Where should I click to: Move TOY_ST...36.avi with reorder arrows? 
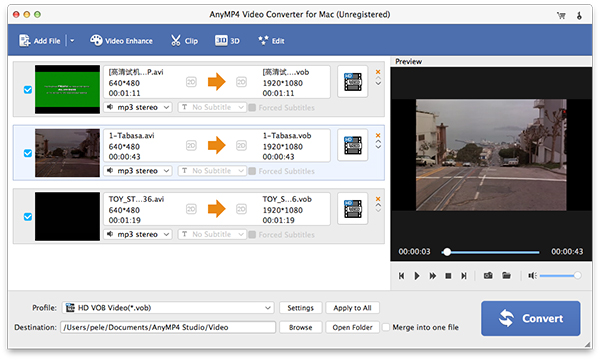coord(378,208)
